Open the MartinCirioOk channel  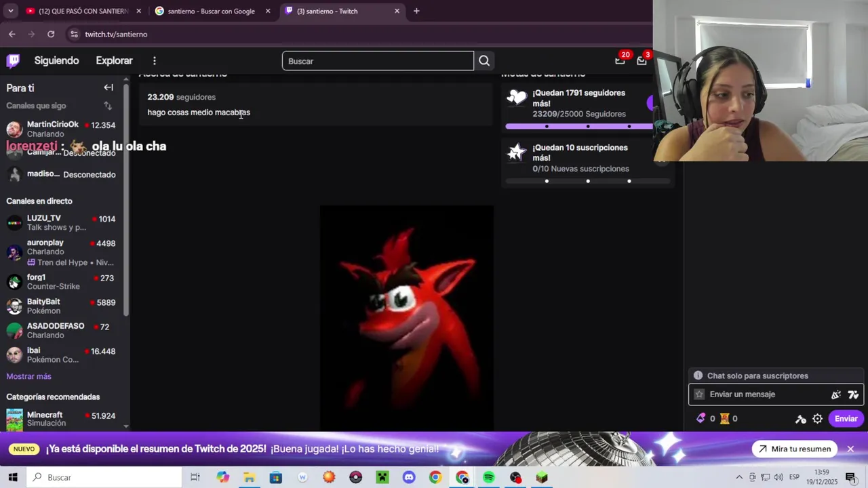click(61, 129)
